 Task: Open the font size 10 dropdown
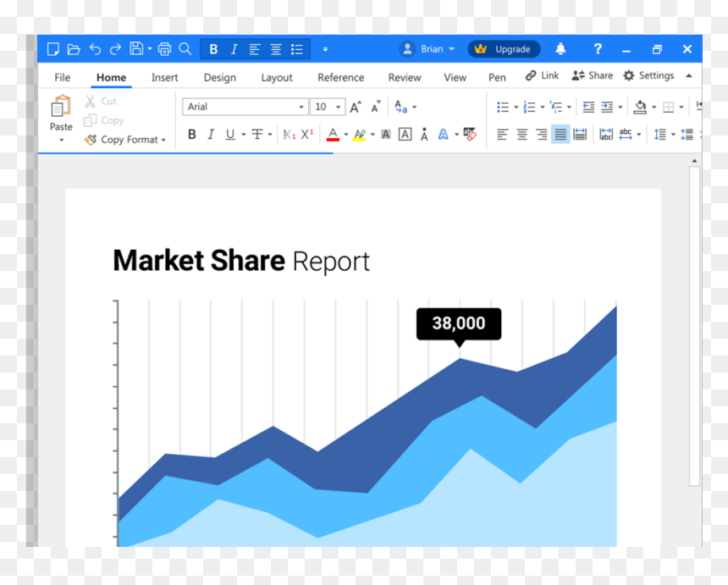[339, 108]
